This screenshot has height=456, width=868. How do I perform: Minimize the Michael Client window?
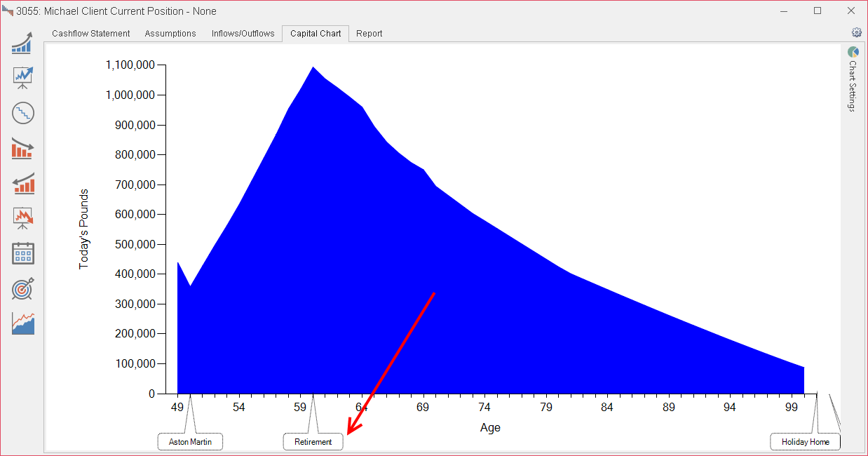(785, 11)
